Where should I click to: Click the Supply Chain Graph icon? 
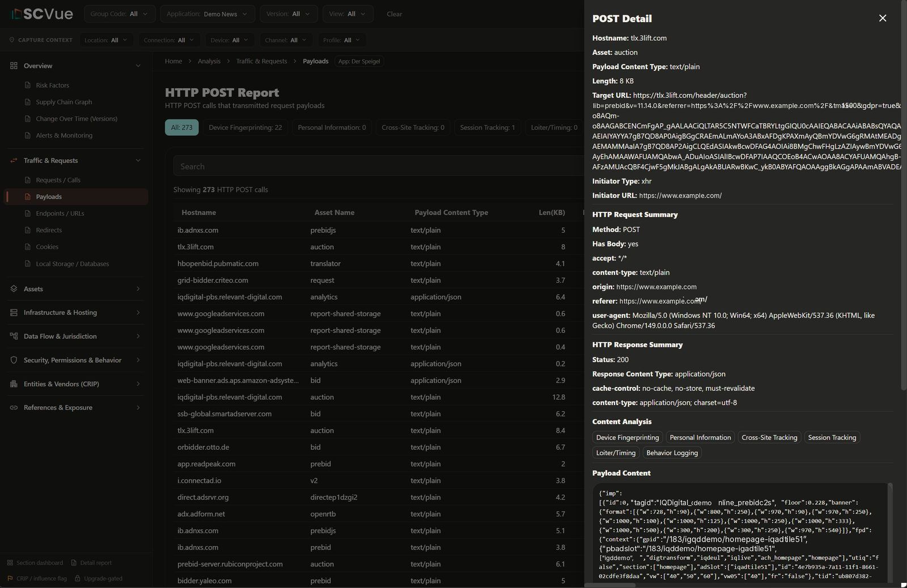[28, 102]
